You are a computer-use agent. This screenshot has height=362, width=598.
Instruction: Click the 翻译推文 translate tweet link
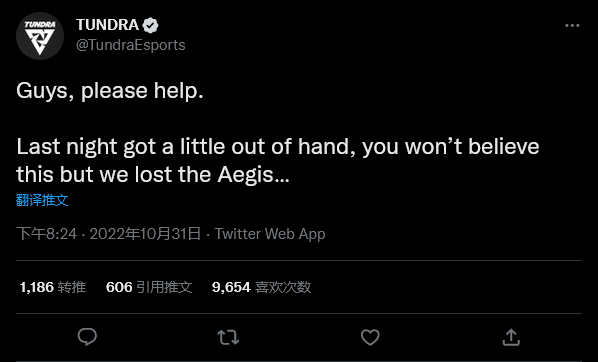[42, 200]
